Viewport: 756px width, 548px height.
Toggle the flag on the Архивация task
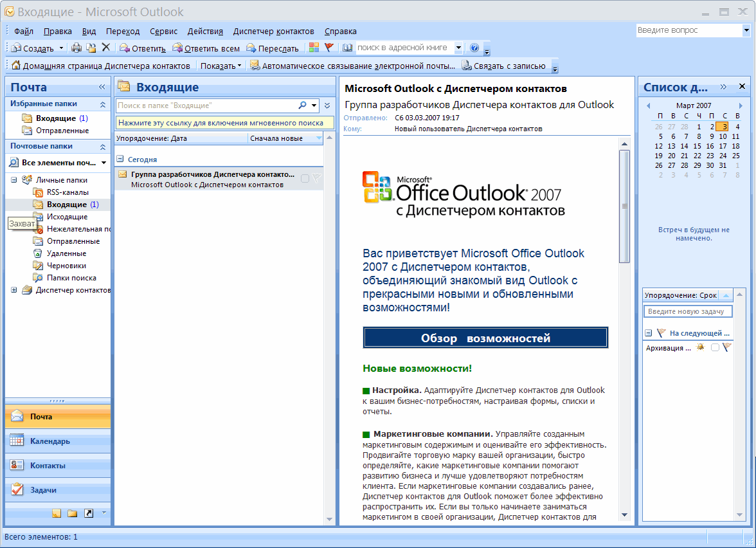[x=727, y=347]
